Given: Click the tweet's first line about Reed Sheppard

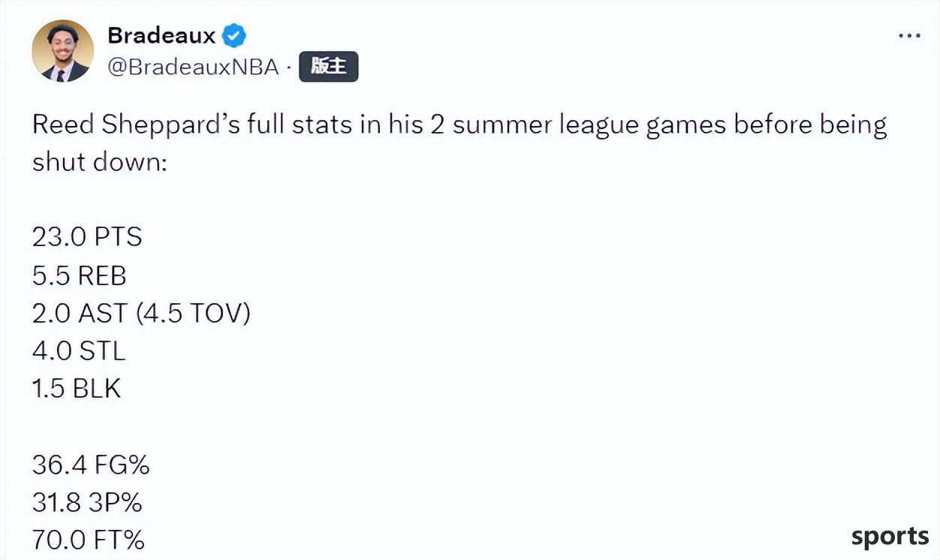Looking at the screenshot, I should point(459,125).
